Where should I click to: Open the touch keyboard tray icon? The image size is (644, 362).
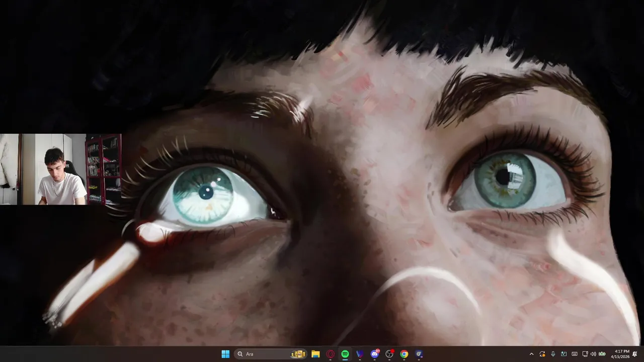[x=575, y=354]
